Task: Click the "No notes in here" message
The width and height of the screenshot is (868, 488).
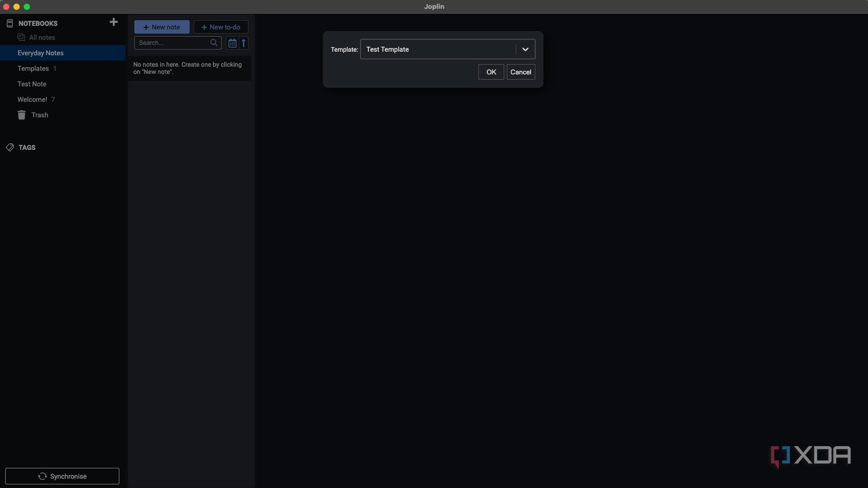Action: [188, 68]
